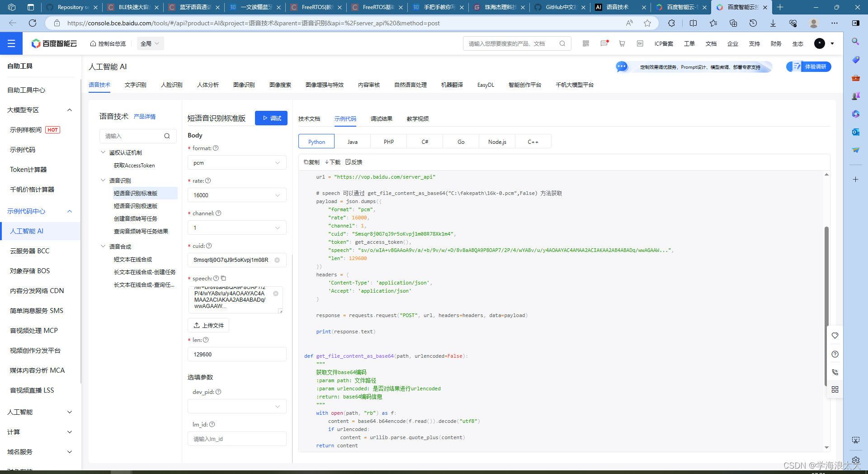This screenshot has width=868, height=474.
Task: Click the user avatar icon
Action: pos(820,43)
